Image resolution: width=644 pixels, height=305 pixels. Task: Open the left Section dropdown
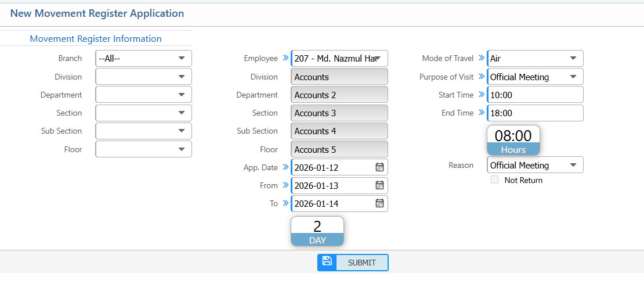[143, 113]
